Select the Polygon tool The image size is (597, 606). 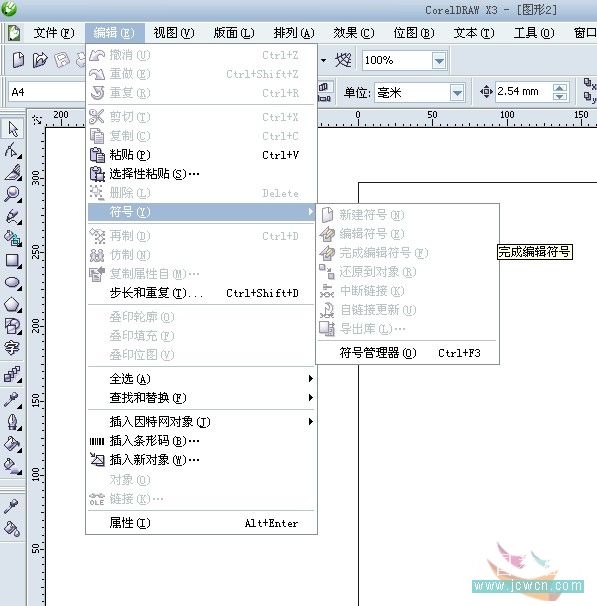click(x=13, y=304)
